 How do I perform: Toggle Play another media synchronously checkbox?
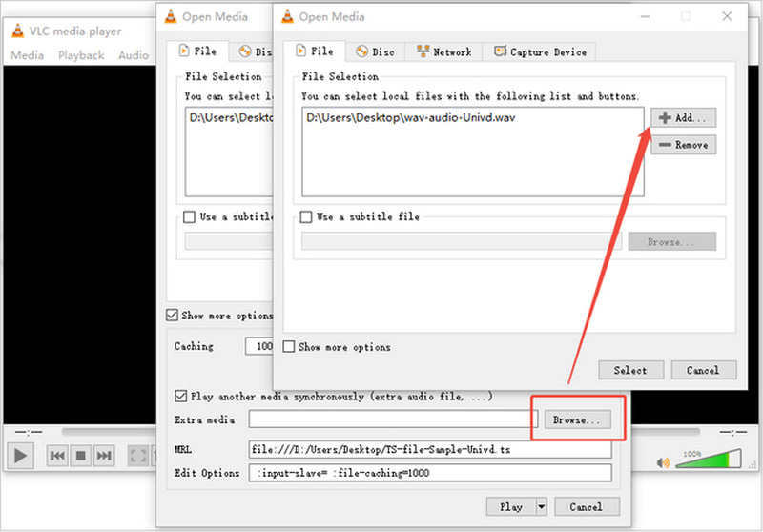(180, 396)
